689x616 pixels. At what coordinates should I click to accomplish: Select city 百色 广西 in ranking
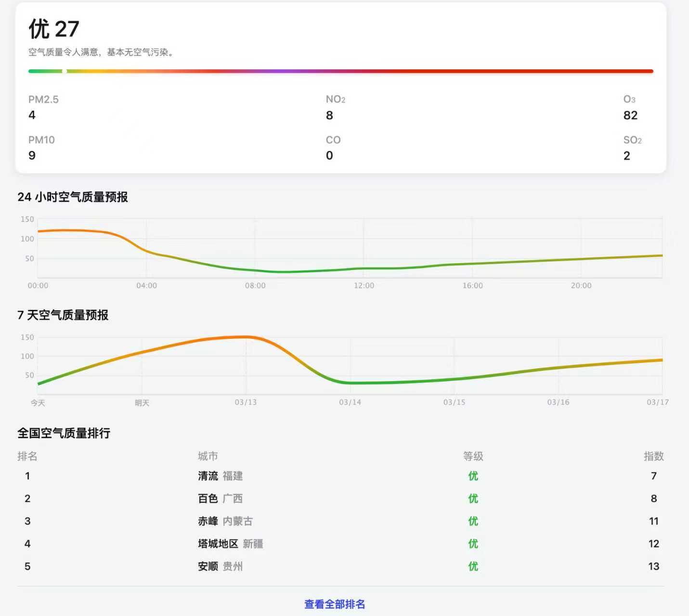[221, 499]
